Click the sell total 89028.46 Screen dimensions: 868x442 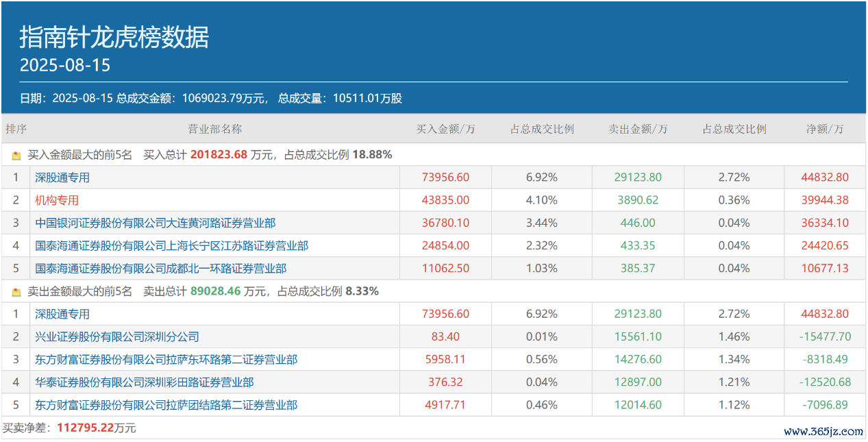point(216,291)
